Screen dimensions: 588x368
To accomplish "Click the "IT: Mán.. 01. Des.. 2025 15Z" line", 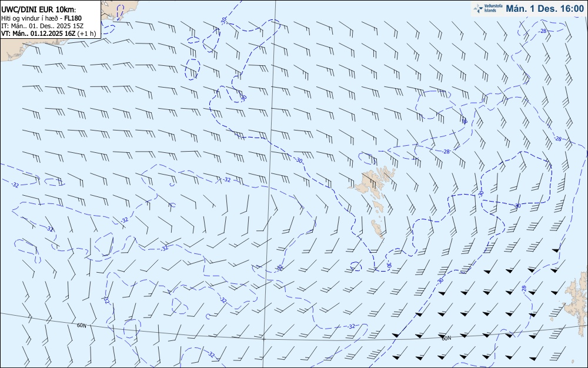I will point(42,26).
